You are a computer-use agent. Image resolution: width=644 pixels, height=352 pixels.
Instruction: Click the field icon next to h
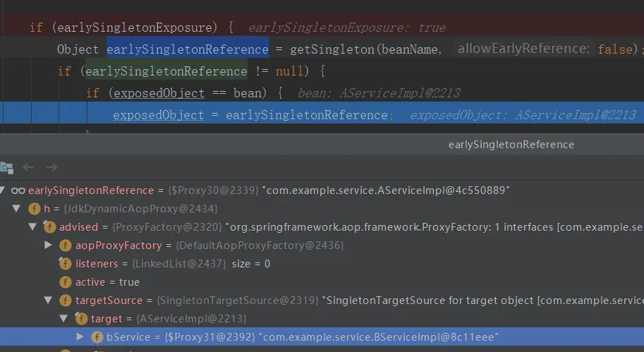(34, 209)
